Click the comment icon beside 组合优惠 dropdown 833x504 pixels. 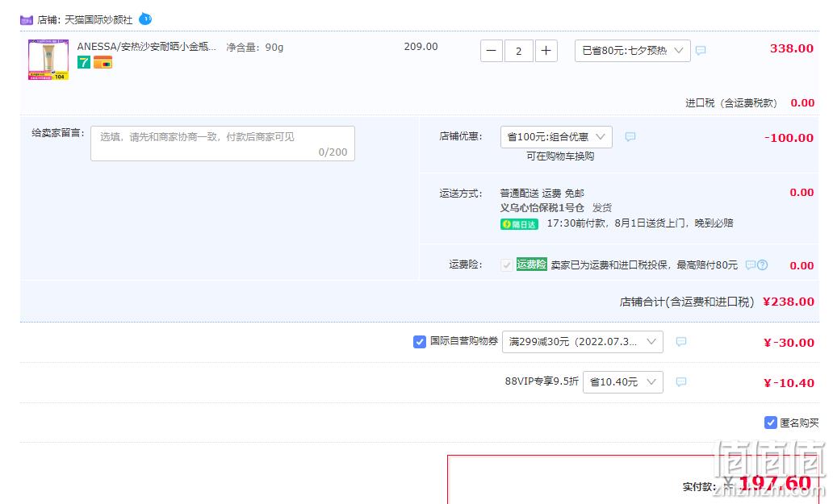click(x=630, y=137)
